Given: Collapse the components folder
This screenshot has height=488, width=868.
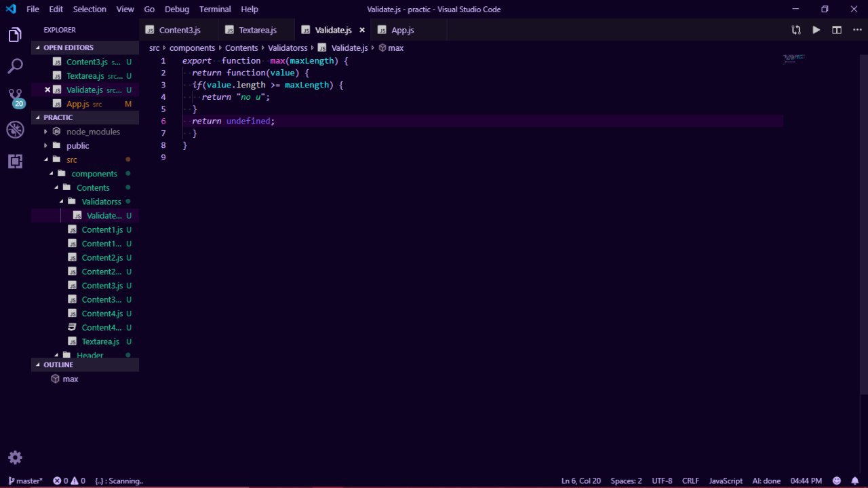Looking at the screenshot, I should click(85, 174).
